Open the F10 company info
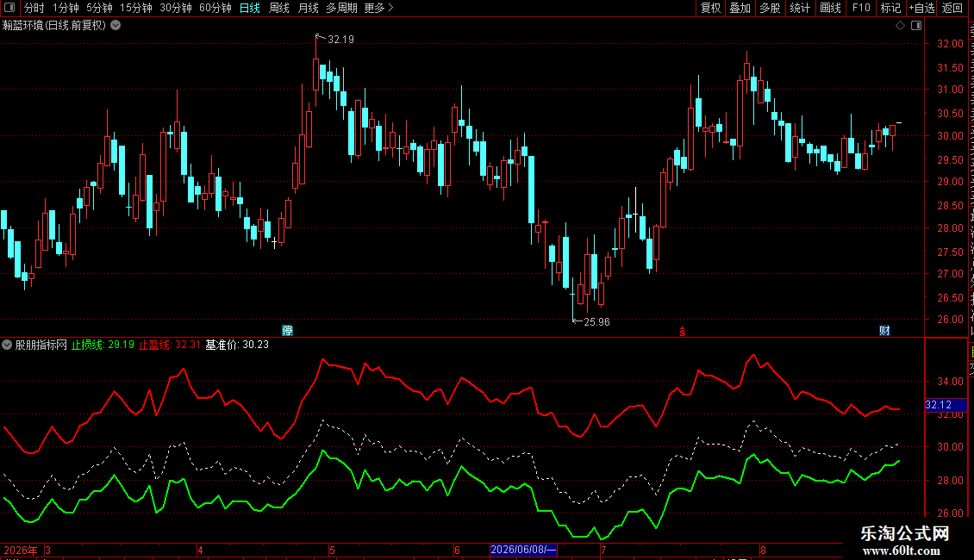The width and height of the screenshot is (974, 560). (861, 8)
